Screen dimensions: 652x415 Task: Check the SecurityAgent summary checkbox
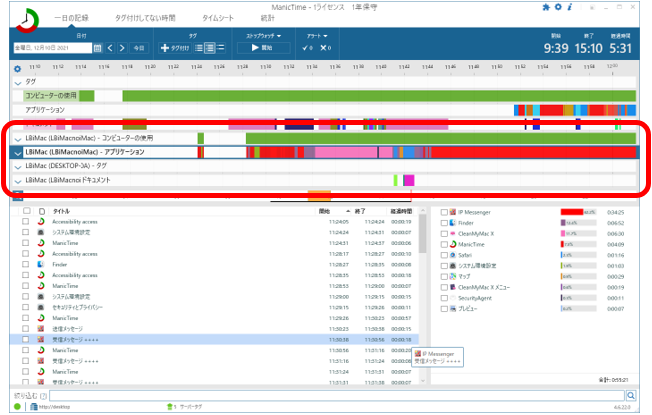coord(444,298)
